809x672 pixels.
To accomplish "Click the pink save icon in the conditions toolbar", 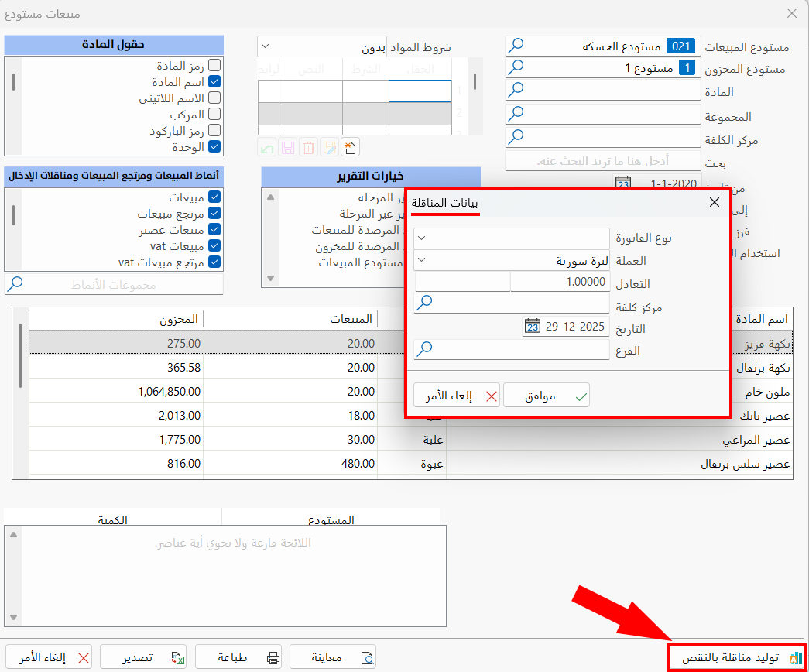I will (x=287, y=147).
